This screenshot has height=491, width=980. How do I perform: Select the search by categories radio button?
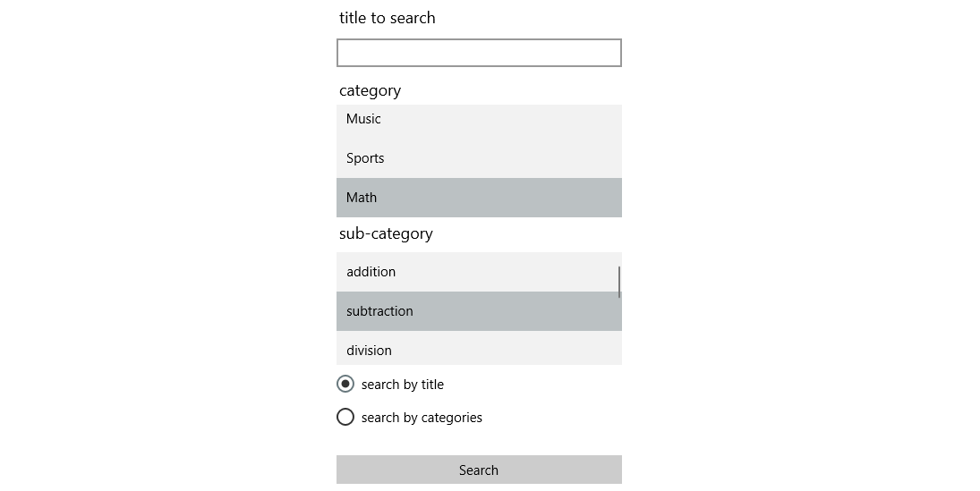click(345, 417)
